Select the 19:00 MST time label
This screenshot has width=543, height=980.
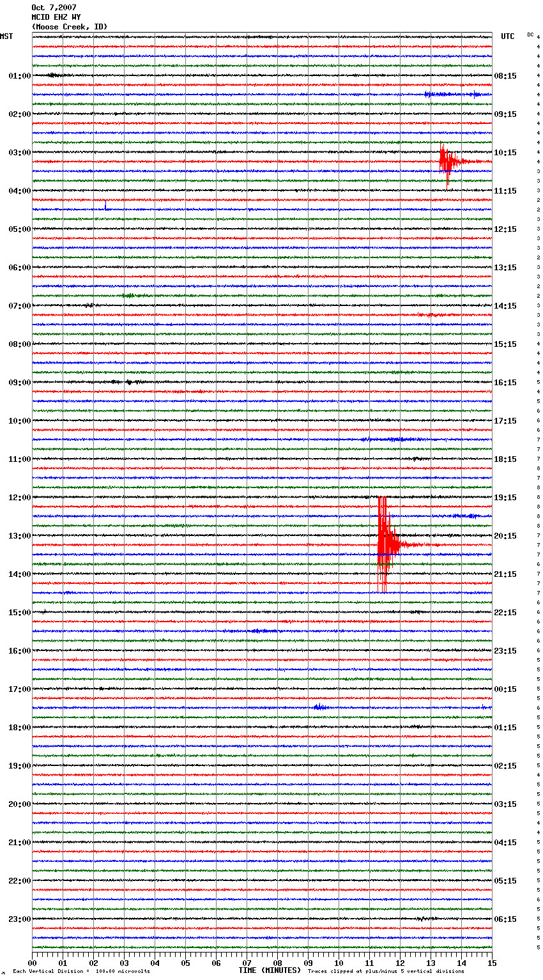point(20,766)
